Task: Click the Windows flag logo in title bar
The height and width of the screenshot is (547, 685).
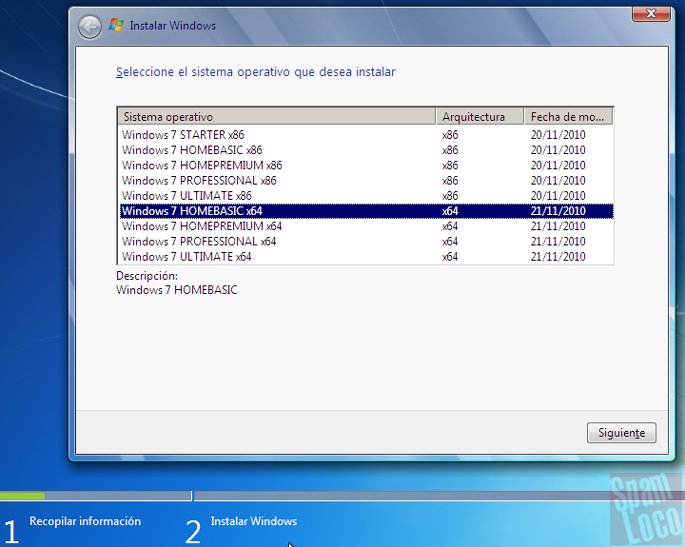Action: 116,25
